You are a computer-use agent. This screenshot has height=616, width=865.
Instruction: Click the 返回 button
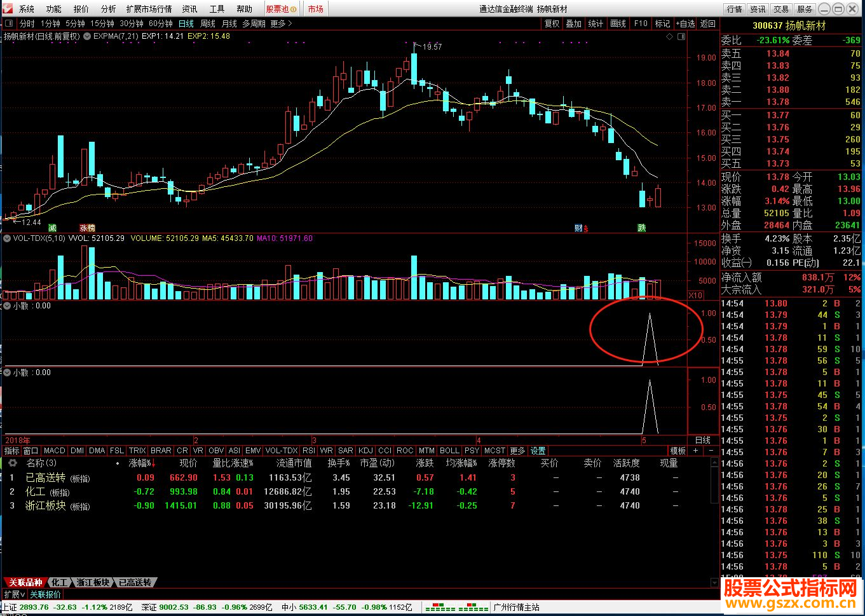tap(708, 24)
